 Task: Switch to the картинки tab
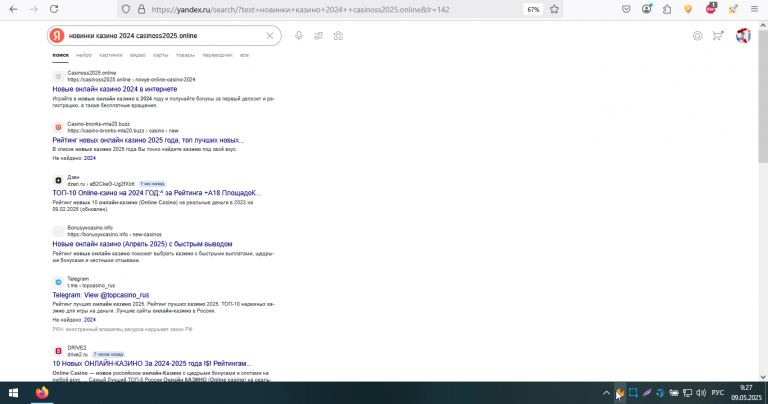111,55
